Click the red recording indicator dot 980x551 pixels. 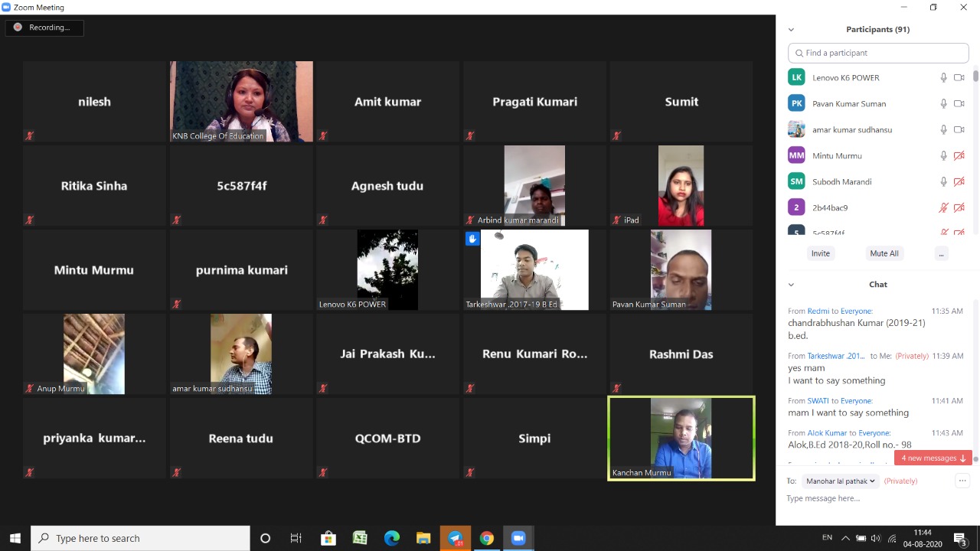tap(18, 28)
